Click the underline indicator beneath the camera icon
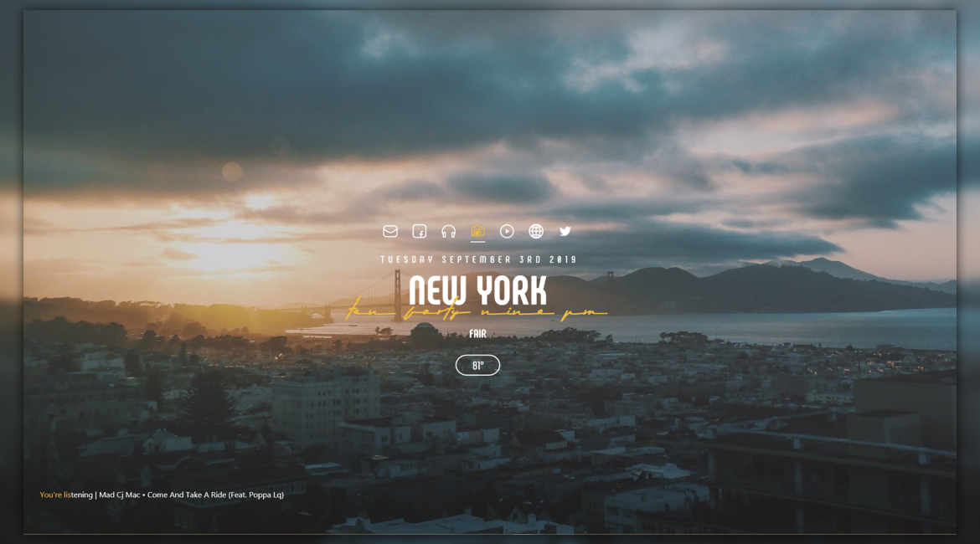Screen dimensions: 980x544 (478, 242)
